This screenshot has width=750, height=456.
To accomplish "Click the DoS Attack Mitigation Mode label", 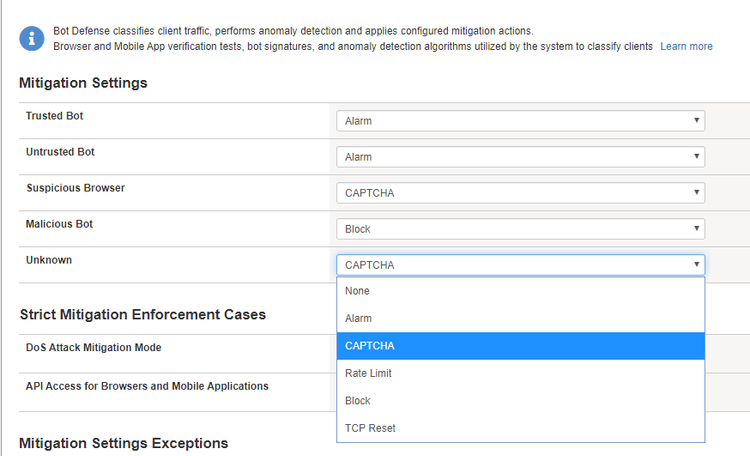I will pos(93,347).
